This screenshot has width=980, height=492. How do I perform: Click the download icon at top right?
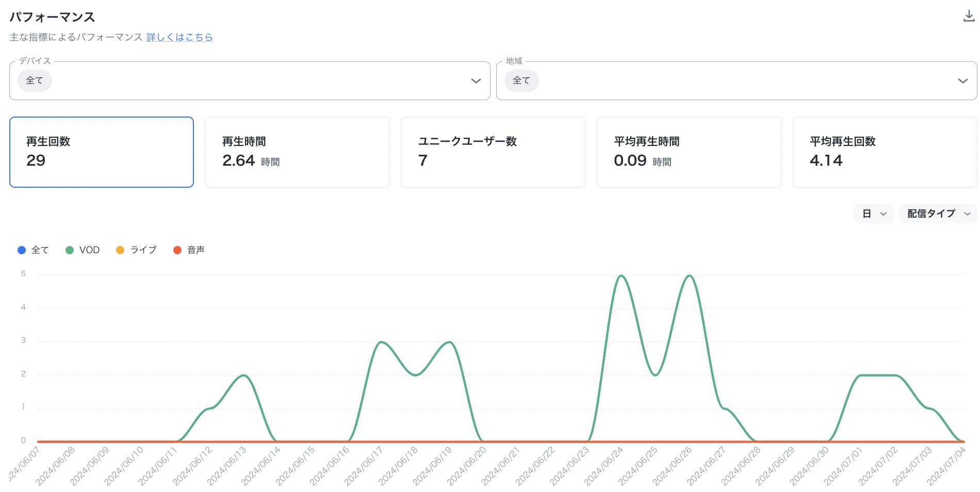pos(969,17)
